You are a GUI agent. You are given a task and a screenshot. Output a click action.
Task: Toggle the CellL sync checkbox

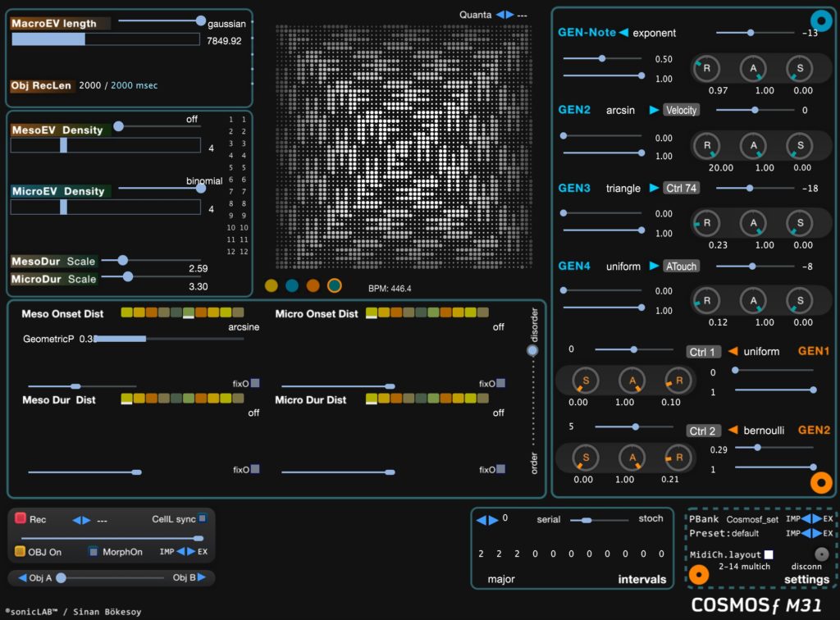tap(202, 519)
